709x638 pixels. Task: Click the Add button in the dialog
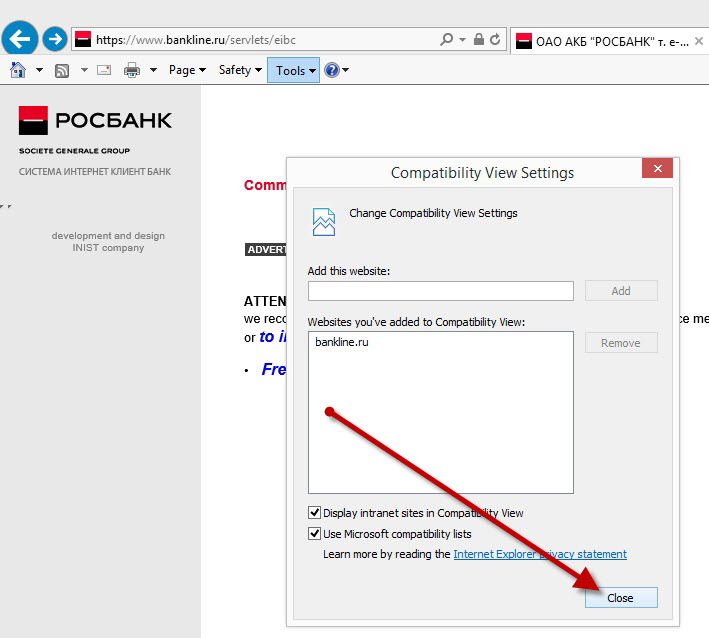click(x=621, y=291)
